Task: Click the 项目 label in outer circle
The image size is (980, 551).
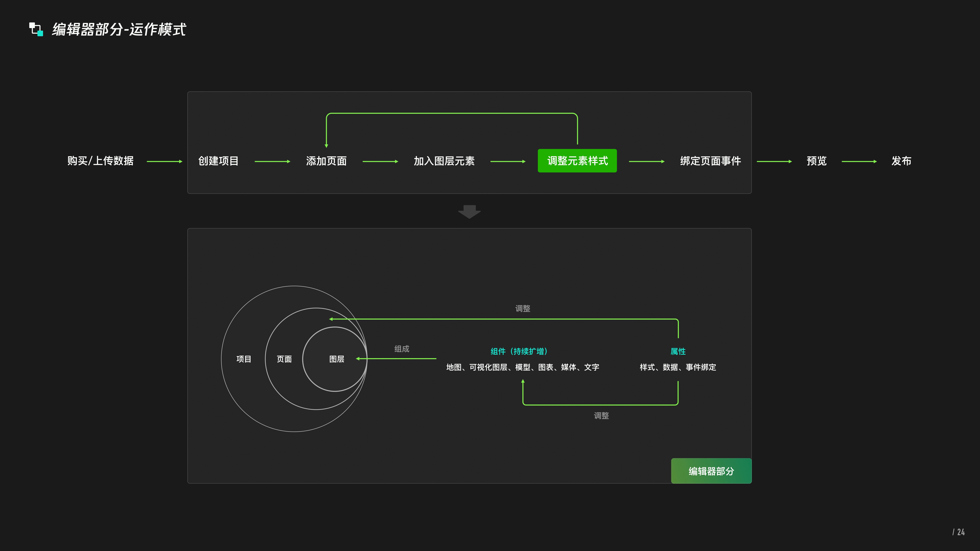Action: tap(243, 359)
